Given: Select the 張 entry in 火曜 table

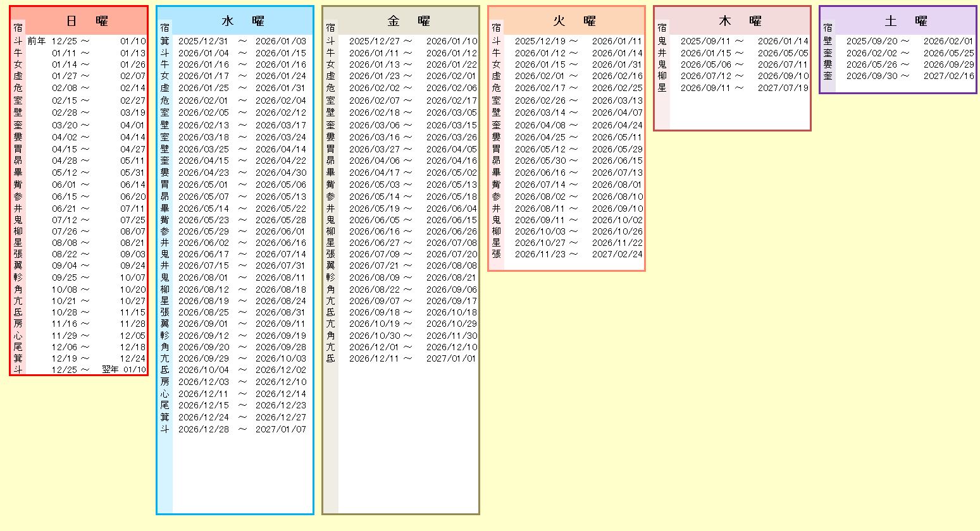Looking at the screenshot, I should (x=496, y=254).
